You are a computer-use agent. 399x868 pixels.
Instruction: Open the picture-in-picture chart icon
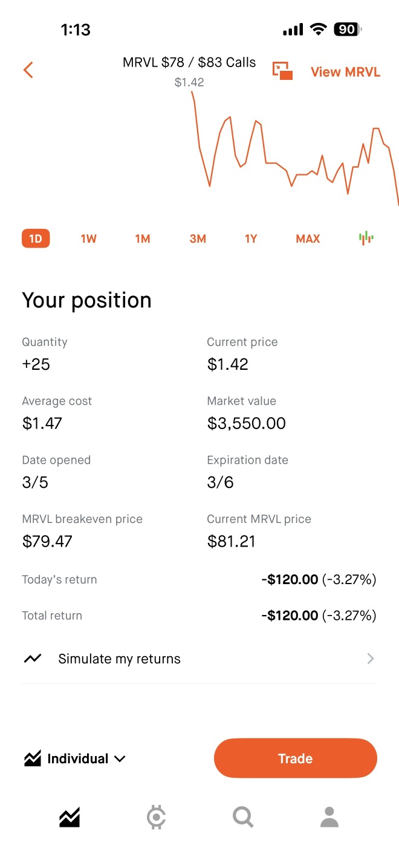282,71
